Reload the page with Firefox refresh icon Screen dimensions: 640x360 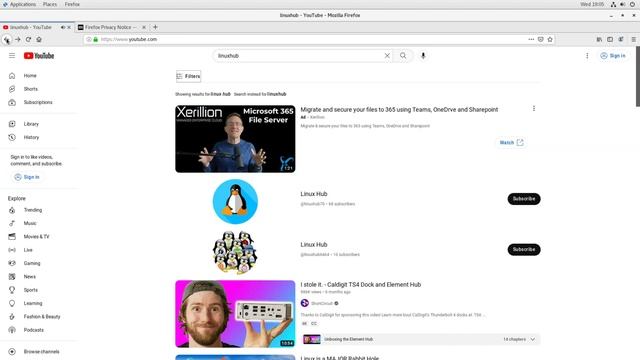pos(28,40)
